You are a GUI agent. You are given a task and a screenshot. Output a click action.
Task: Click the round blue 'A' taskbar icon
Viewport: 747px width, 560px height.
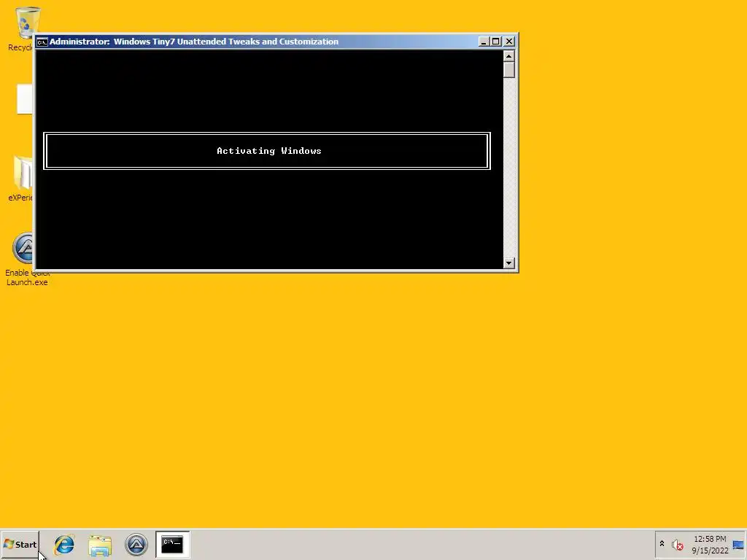136,544
